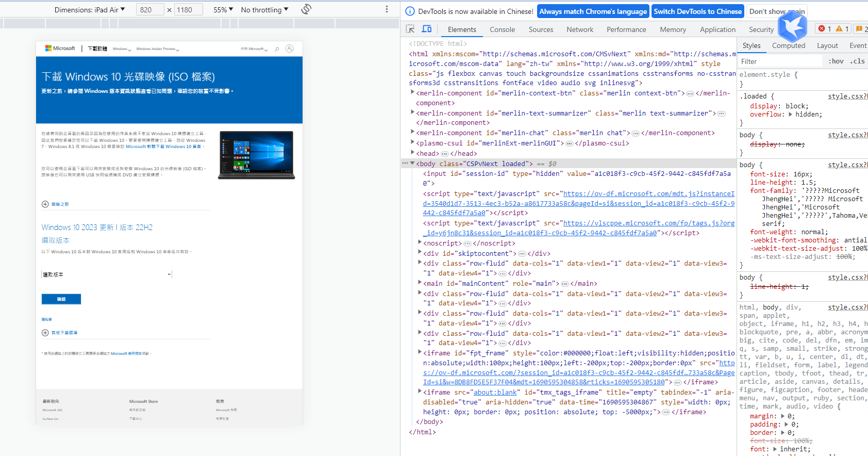Open the 所有 Microsoft menu

point(254,49)
